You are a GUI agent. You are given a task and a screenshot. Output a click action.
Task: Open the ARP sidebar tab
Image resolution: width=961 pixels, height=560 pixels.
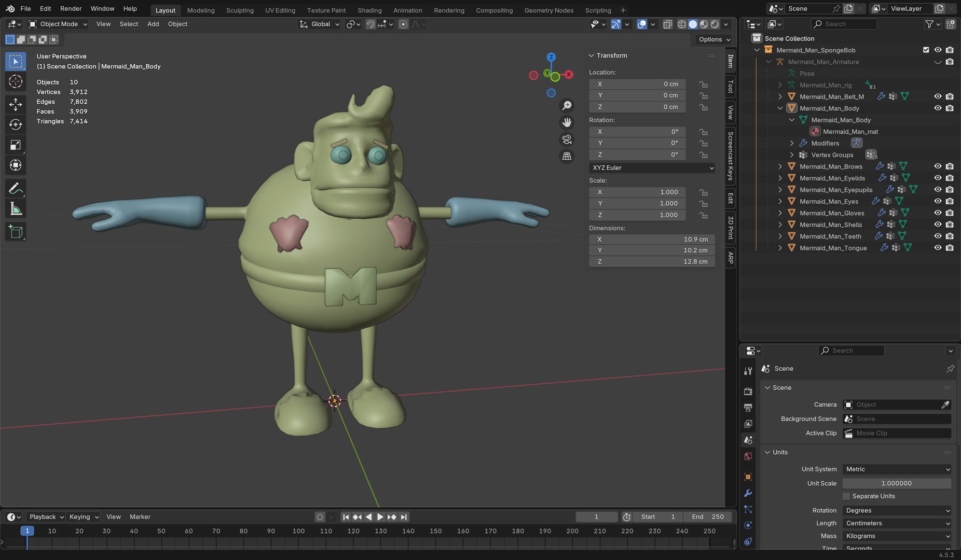pyautogui.click(x=730, y=258)
